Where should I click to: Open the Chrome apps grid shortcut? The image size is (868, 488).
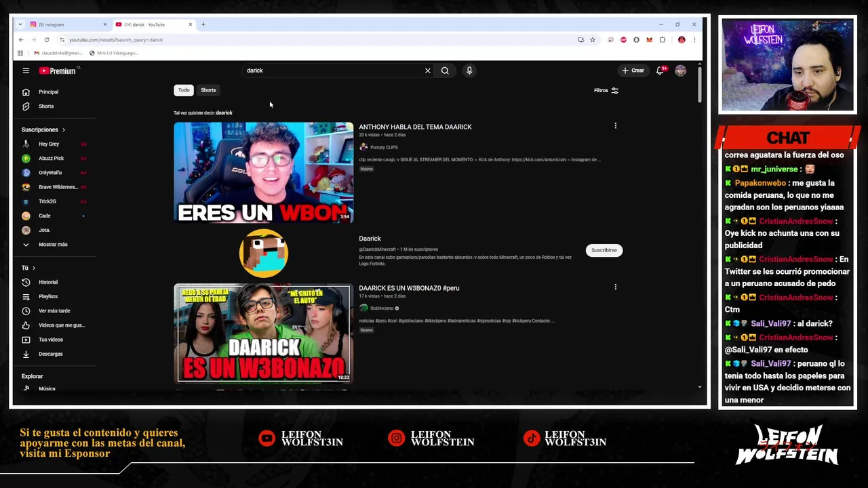pos(20,53)
